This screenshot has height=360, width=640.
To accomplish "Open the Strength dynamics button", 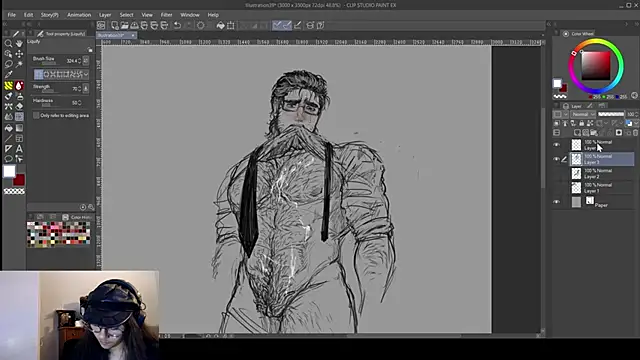I will [x=86, y=89].
